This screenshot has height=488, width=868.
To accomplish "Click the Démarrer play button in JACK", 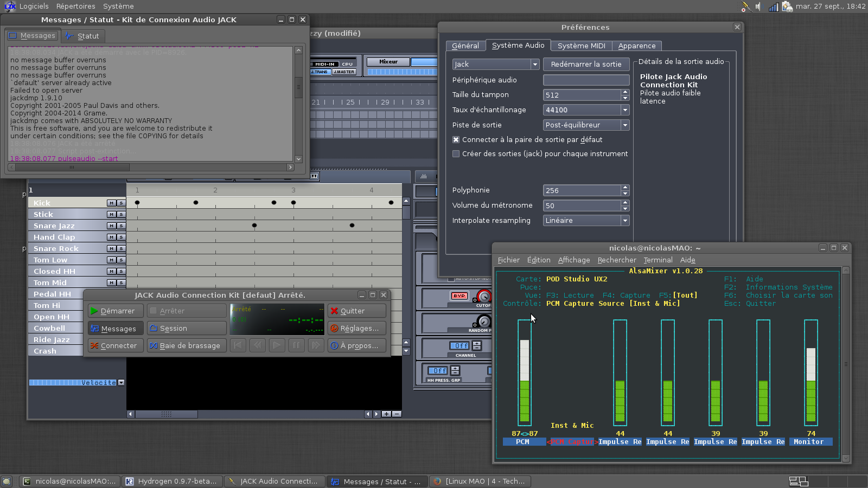I will [x=116, y=311].
